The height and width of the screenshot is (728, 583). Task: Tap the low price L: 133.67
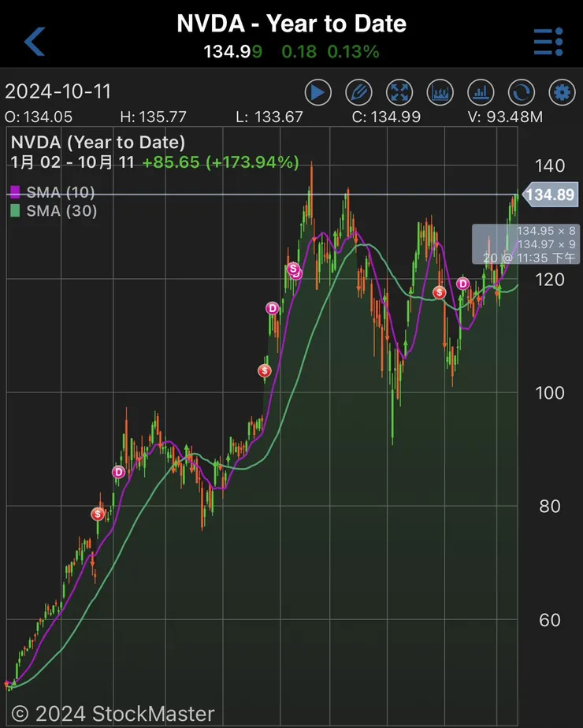pos(269,117)
